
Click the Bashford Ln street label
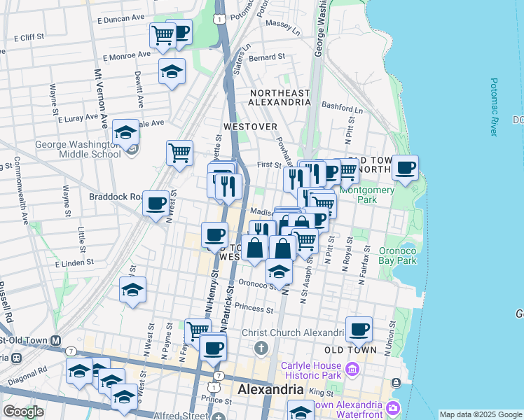coord(342,108)
